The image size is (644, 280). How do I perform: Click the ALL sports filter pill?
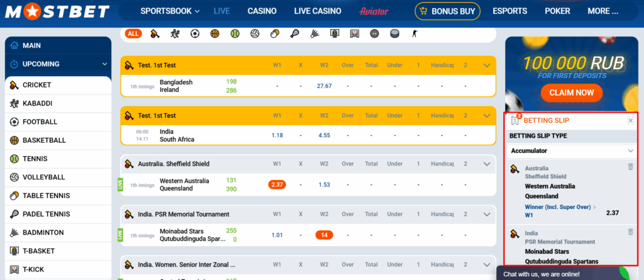tap(133, 34)
